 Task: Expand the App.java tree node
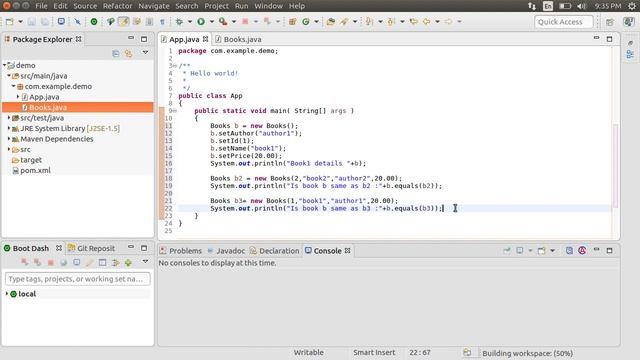tap(18, 97)
